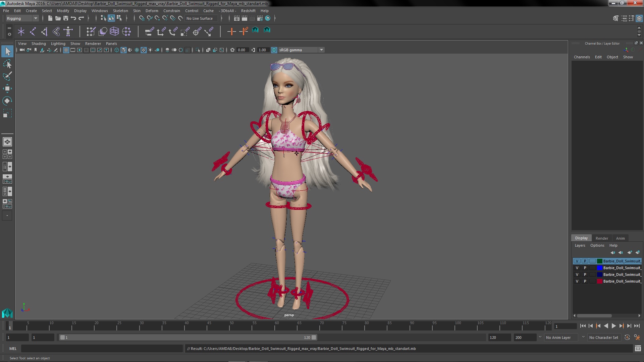
Task: Click the time range slider bar
Action: tap(188, 338)
